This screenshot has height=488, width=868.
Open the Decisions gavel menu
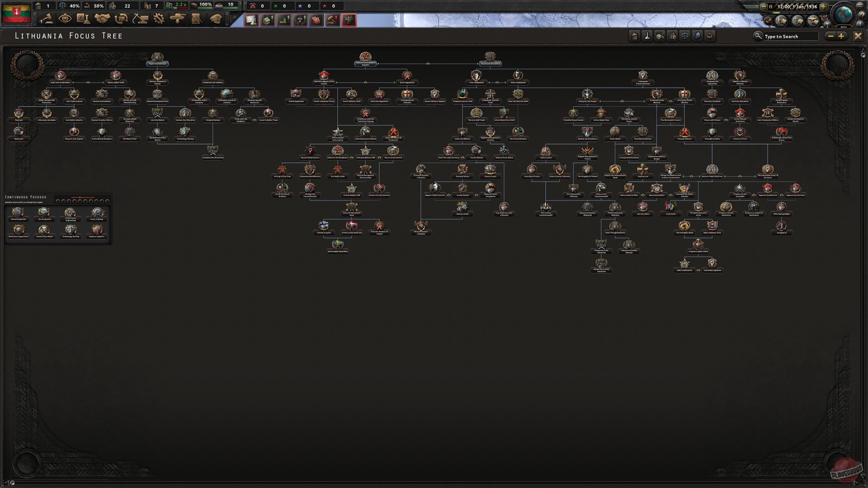[46, 19]
